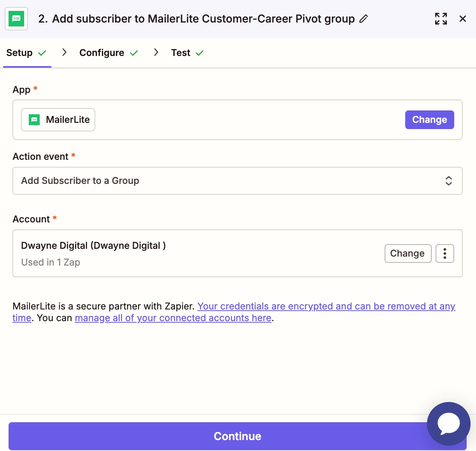Click the MailerLite app chip
This screenshot has height=451, width=476.
(x=58, y=120)
